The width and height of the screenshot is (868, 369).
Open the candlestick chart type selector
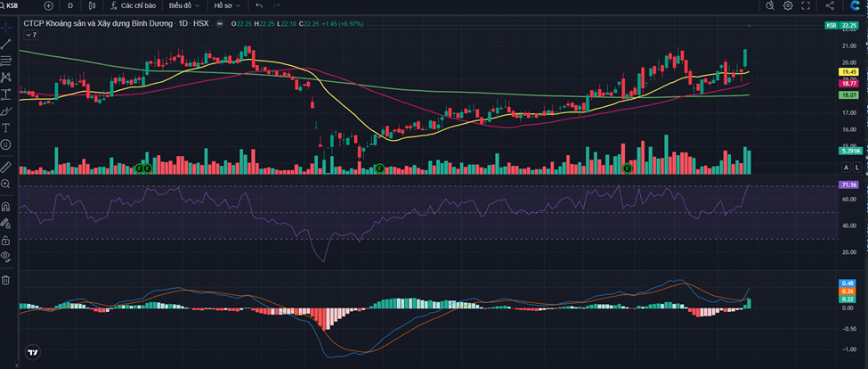pos(92,5)
